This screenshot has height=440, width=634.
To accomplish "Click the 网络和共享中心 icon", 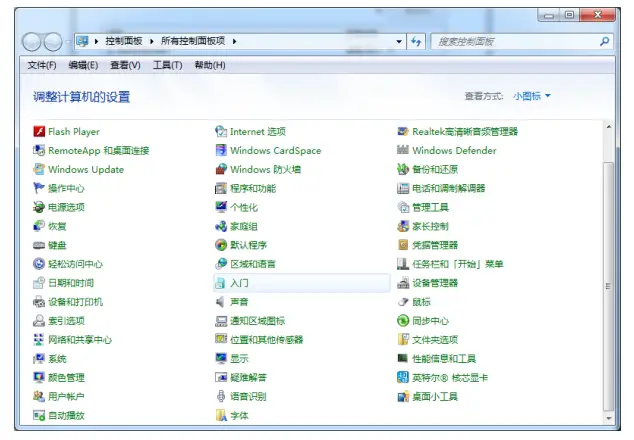I will click(x=39, y=340).
